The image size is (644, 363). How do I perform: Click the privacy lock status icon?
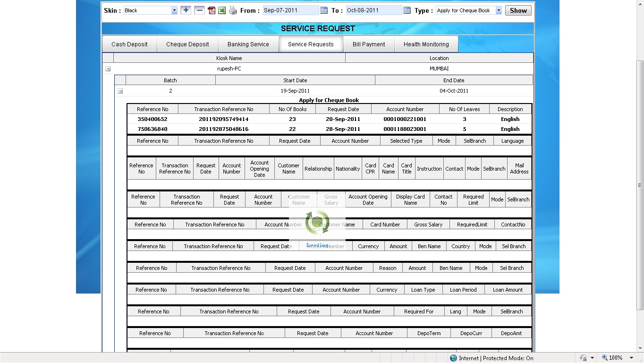(x=584, y=358)
